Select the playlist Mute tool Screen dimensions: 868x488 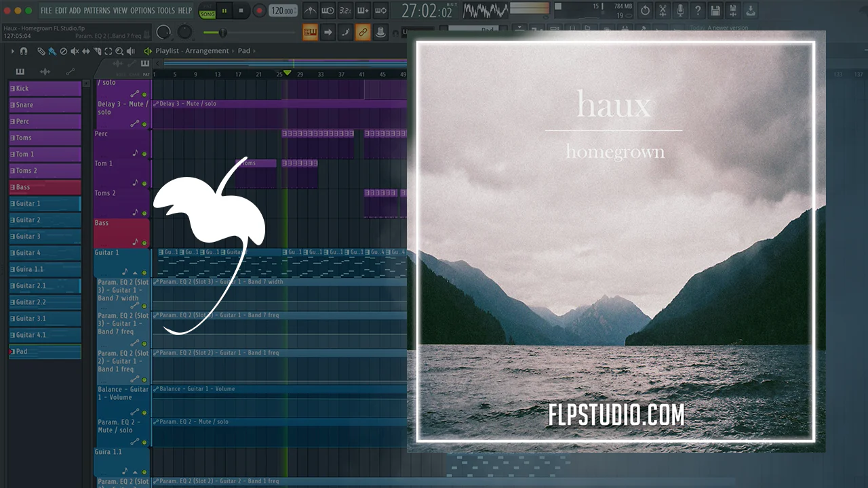click(75, 51)
